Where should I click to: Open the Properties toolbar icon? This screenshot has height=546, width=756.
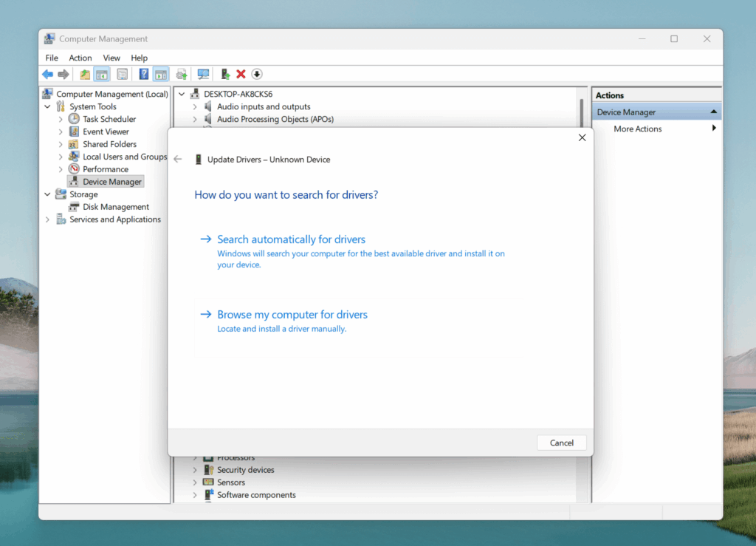pyautogui.click(x=122, y=74)
